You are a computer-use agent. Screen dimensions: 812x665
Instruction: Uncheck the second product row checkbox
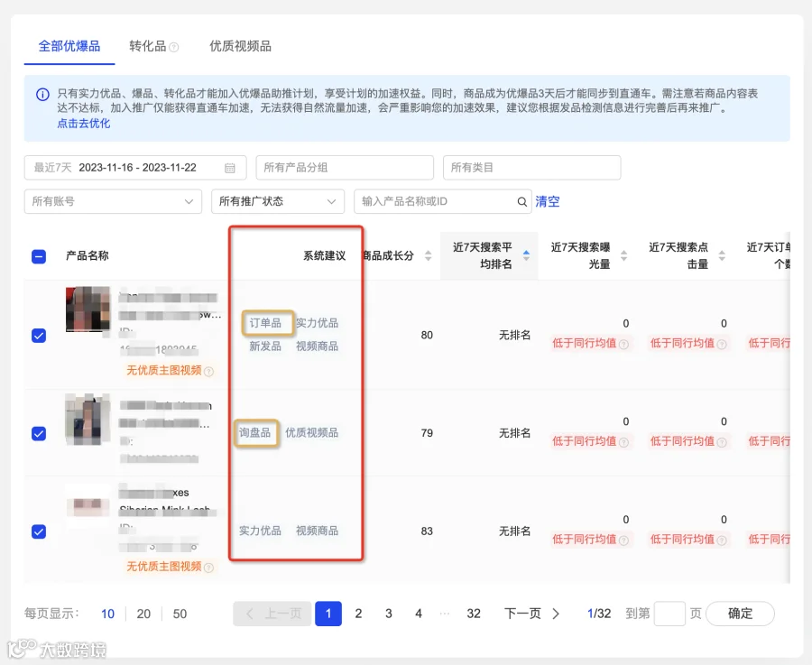click(x=39, y=433)
